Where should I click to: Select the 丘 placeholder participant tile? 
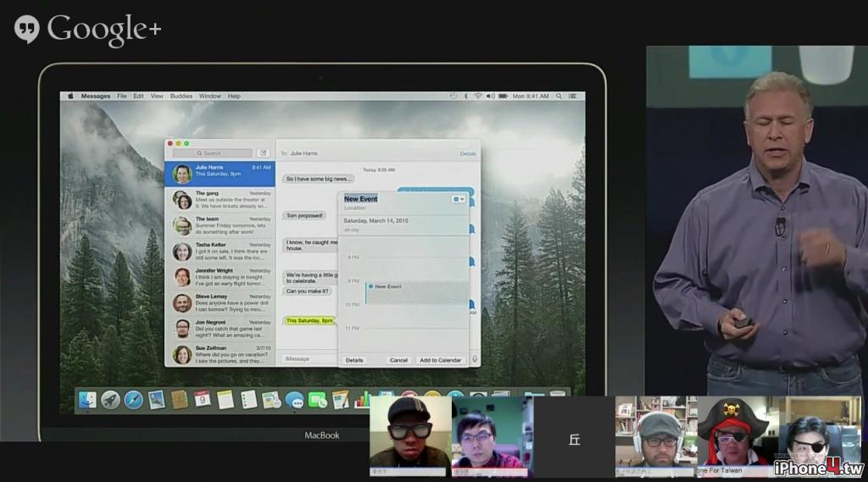coord(574,436)
